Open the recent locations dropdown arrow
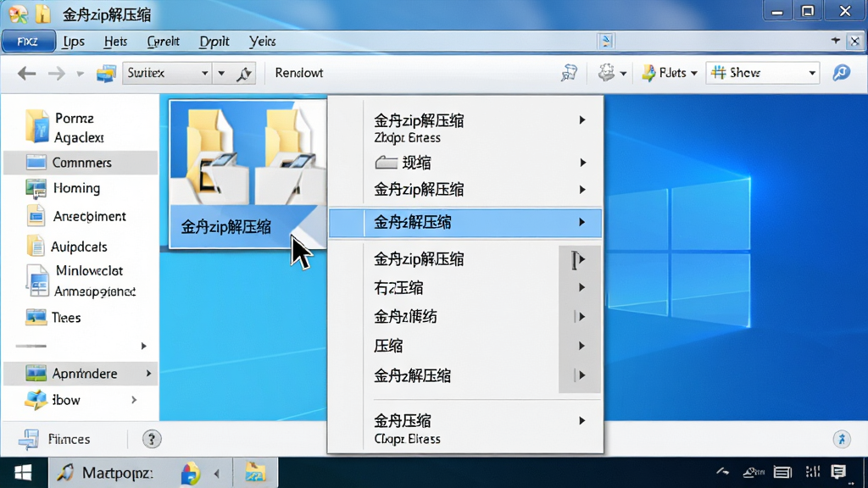 pyautogui.click(x=81, y=74)
